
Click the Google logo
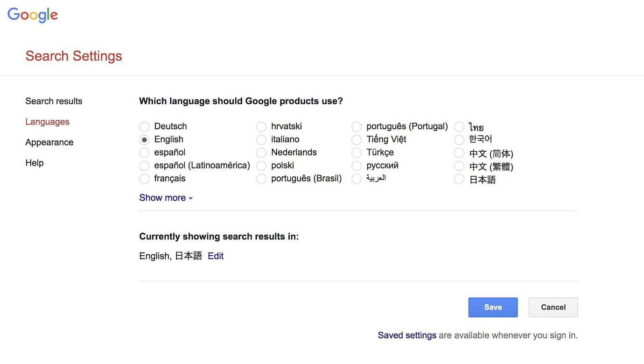coord(33,15)
